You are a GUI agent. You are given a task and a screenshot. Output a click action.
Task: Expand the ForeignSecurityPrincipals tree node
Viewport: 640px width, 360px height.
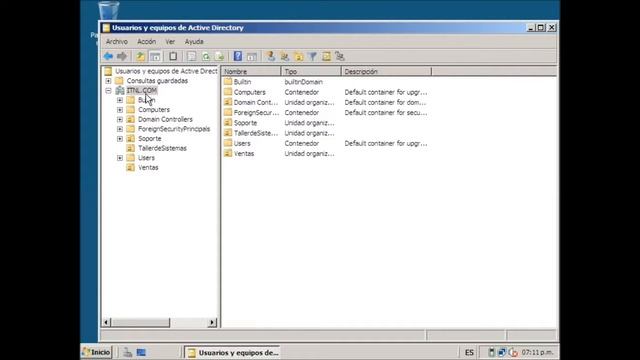pos(120,129)
